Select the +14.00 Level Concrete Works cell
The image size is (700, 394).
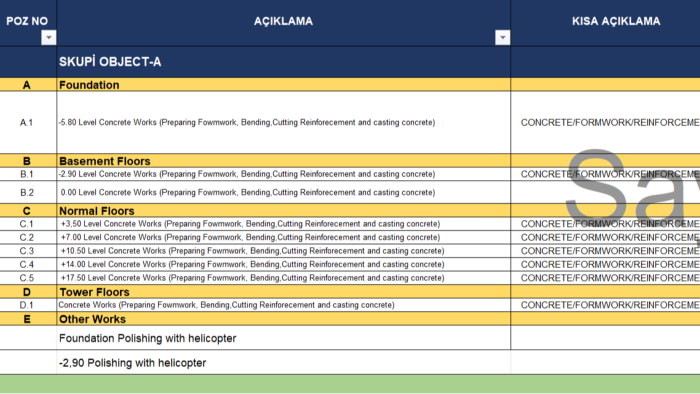pos(283,264)
